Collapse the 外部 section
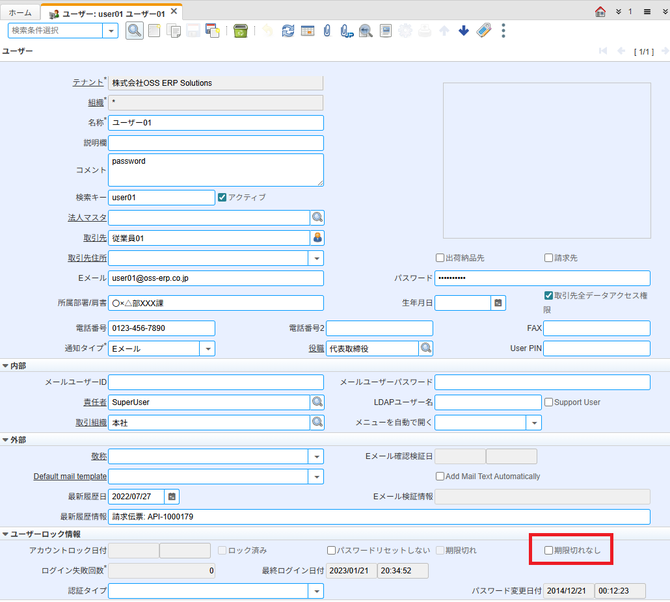Image resolution: width=670 pixels, height=602 pixels. point(6,440)
